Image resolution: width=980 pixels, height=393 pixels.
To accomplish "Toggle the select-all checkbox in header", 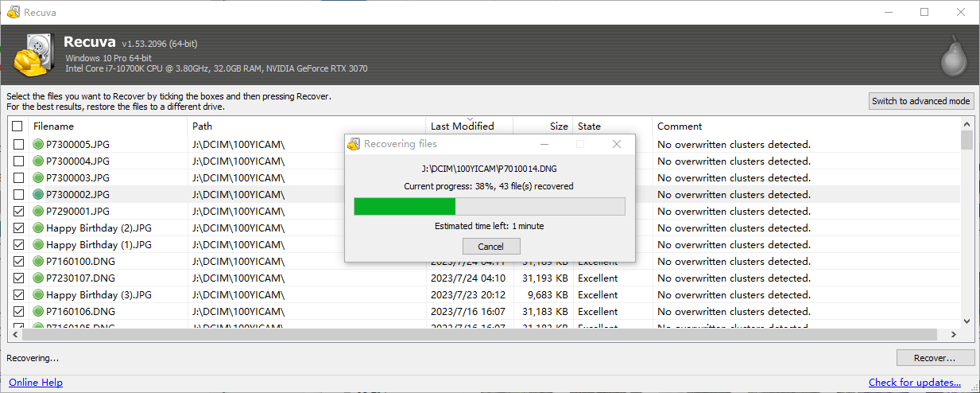I will point(17,126).
